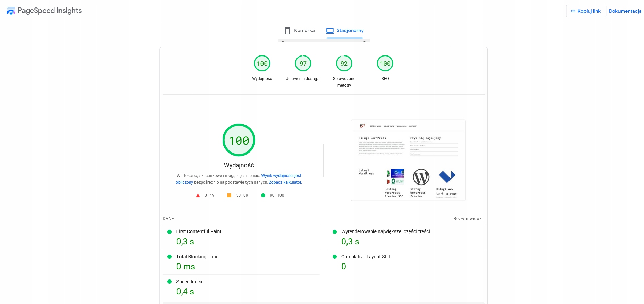The height and width of the screenshot is (304, 644).
Task: Jump to Sprawdzone metody score gauge 92
Action: 344,63
